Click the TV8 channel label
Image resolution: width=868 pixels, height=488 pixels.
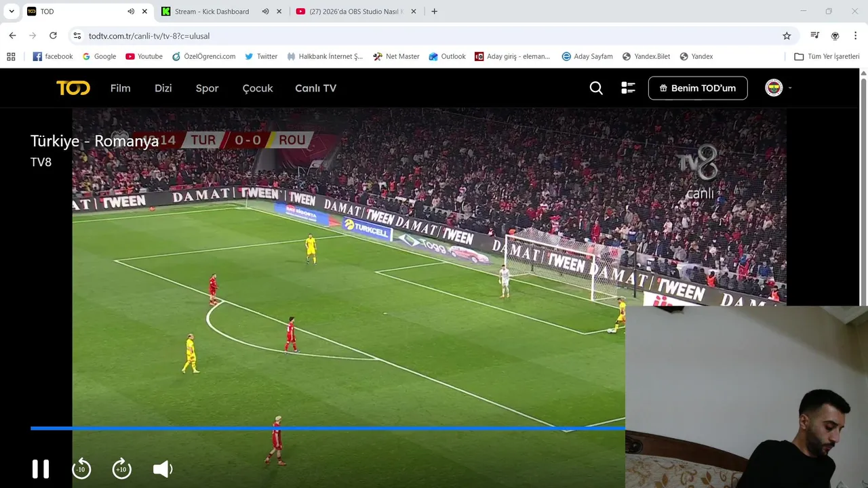point(41,162)
